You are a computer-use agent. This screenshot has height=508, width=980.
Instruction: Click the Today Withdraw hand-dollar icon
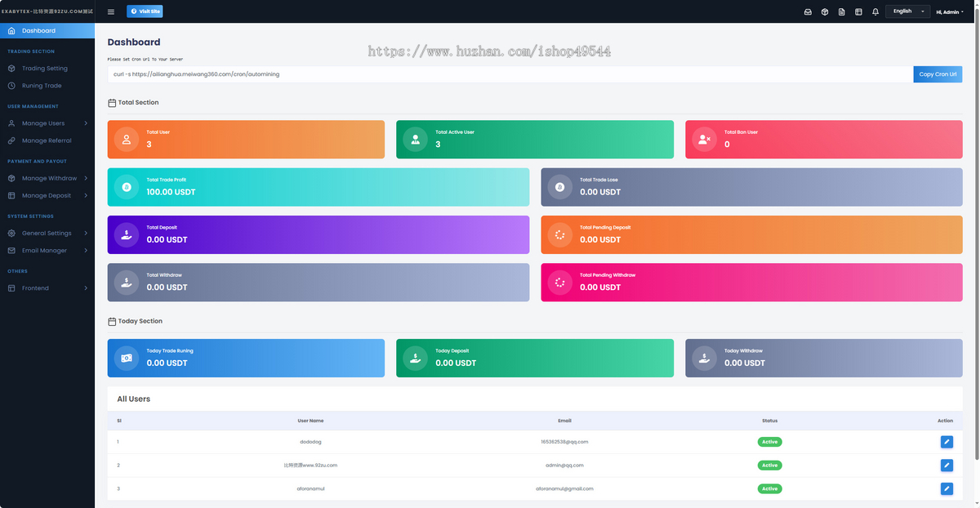705,358
